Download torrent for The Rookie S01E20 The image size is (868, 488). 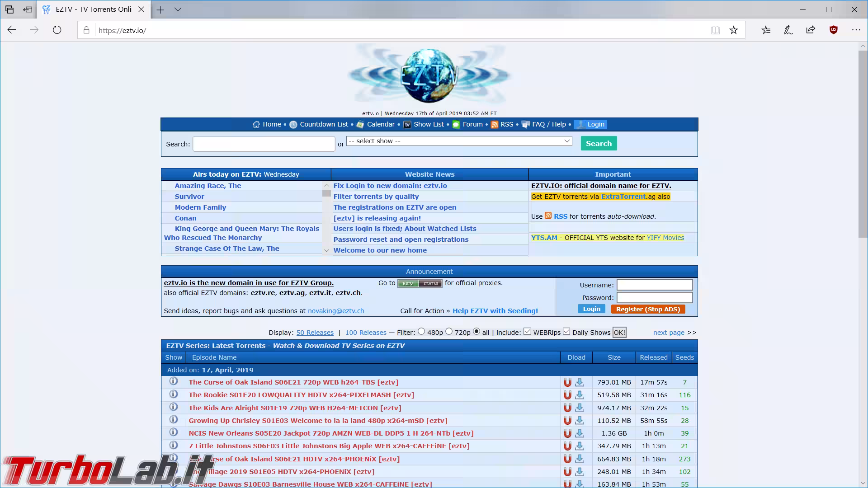[x=580, y=395]
